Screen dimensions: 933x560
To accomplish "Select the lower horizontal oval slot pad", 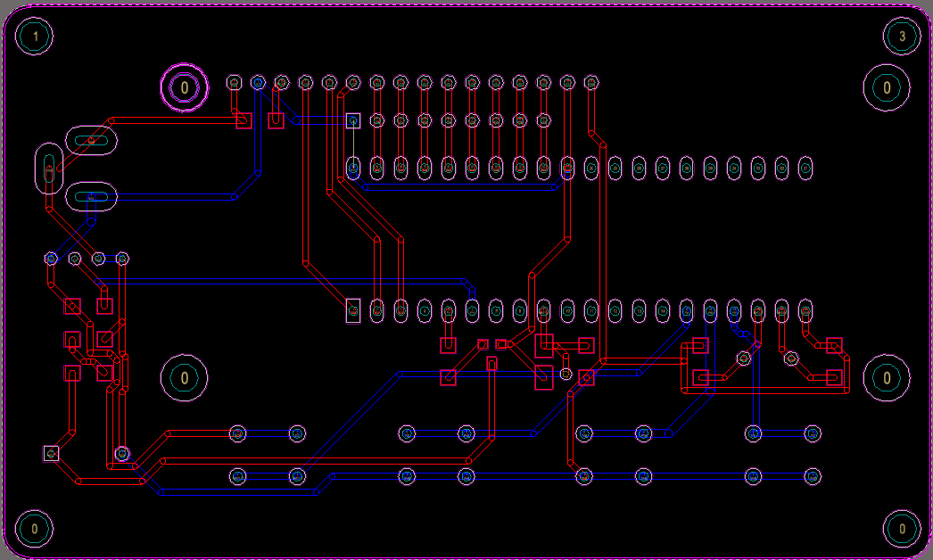I will pos(91,196).
